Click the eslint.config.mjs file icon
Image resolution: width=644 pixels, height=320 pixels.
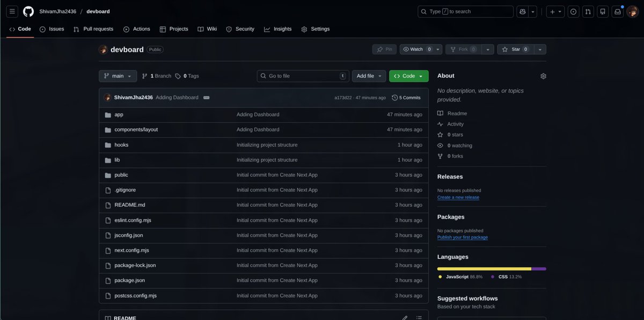pyautogui.click(x=108, y=220)
